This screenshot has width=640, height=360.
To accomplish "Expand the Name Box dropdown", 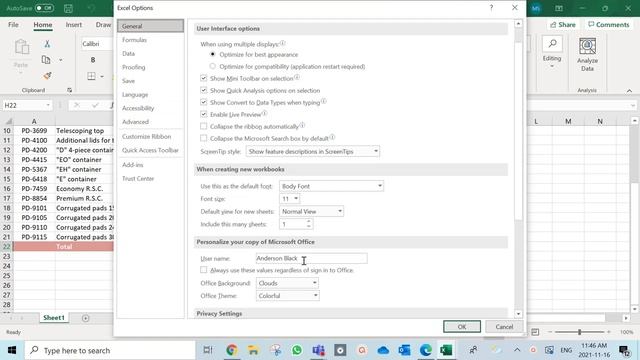I will coord(48,105).
